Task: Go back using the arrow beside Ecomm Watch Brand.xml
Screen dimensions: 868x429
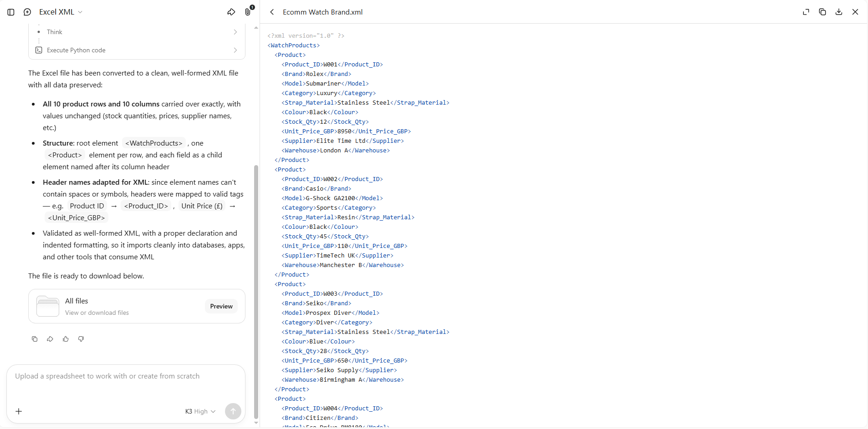Action: [x=272, y=12]
